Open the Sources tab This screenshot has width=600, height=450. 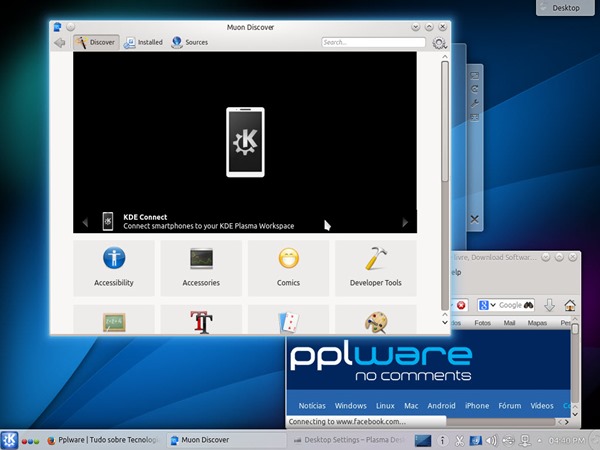(190, 42)
